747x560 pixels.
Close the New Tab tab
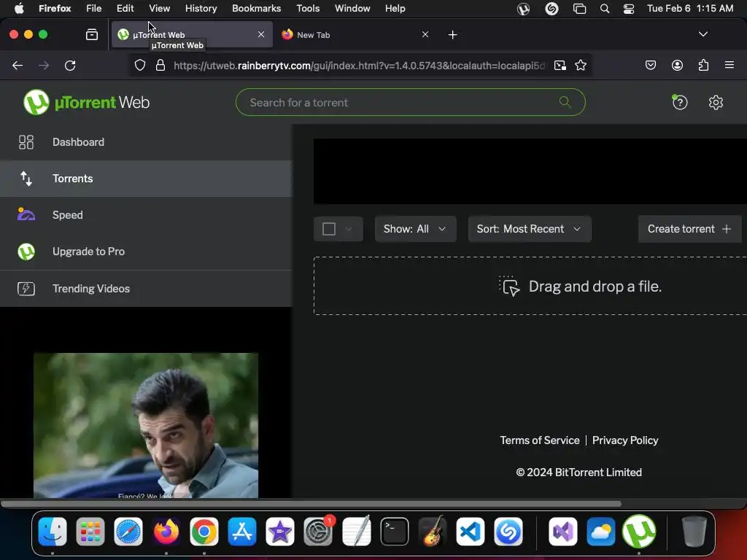(x=425, y=34)
